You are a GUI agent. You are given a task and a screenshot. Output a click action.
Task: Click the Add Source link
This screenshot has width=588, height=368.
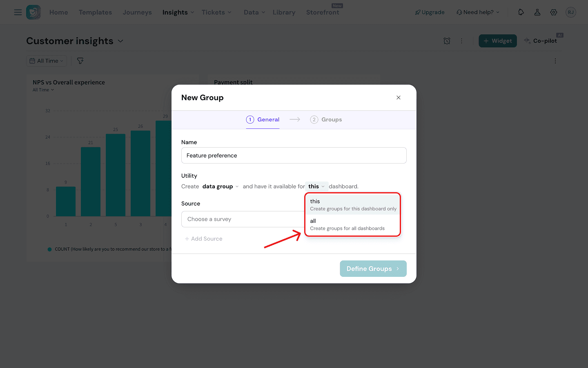click(203, 239)
